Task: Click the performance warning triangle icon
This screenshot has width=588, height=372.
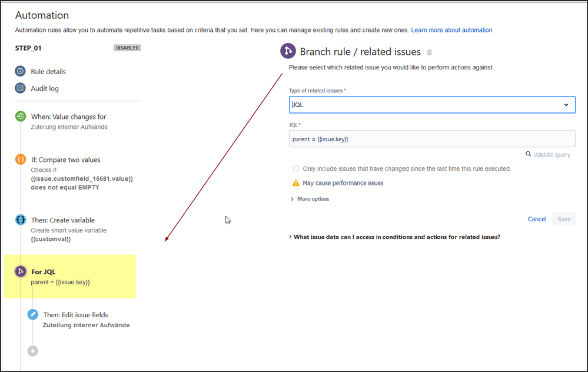Action: (296, 183)
